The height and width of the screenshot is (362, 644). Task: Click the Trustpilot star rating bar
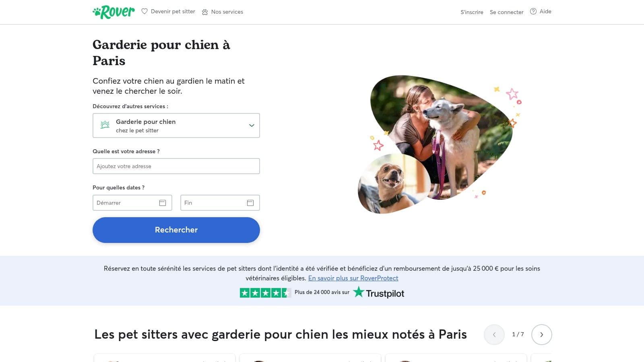tap(266, 293)
